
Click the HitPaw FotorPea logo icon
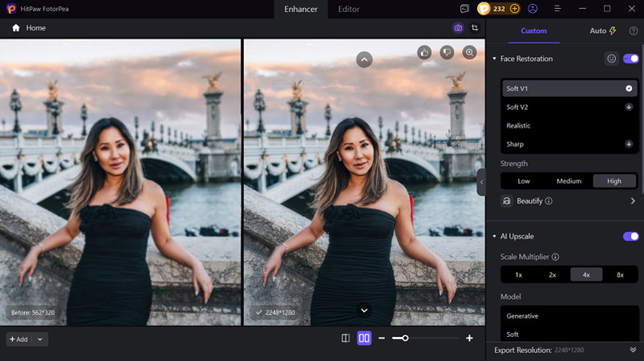[x=11, y=9]
